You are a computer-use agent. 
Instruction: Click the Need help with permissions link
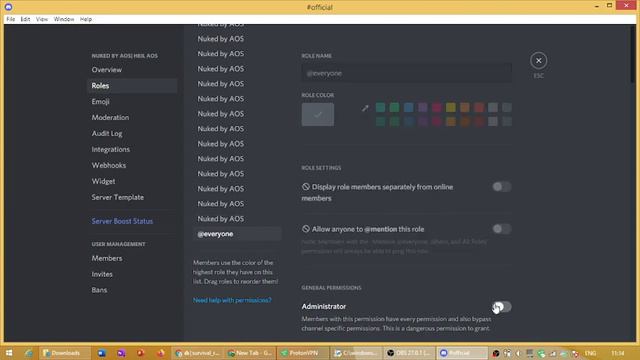click(232, 300)
